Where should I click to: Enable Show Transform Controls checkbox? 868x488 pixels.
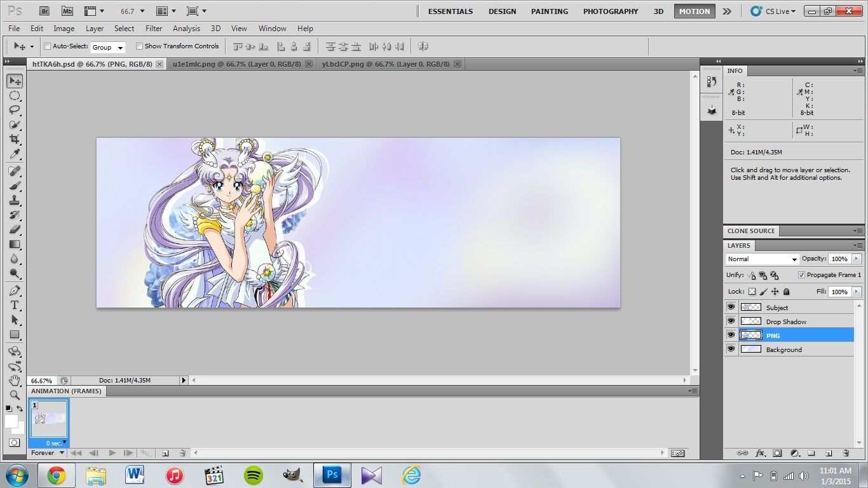(x=139, y=46)
